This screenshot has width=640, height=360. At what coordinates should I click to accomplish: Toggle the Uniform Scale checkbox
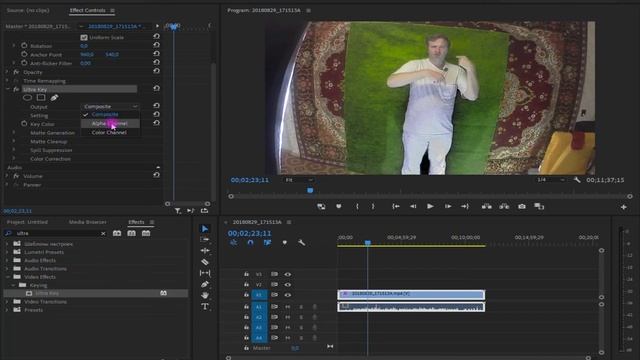point(84,37)
